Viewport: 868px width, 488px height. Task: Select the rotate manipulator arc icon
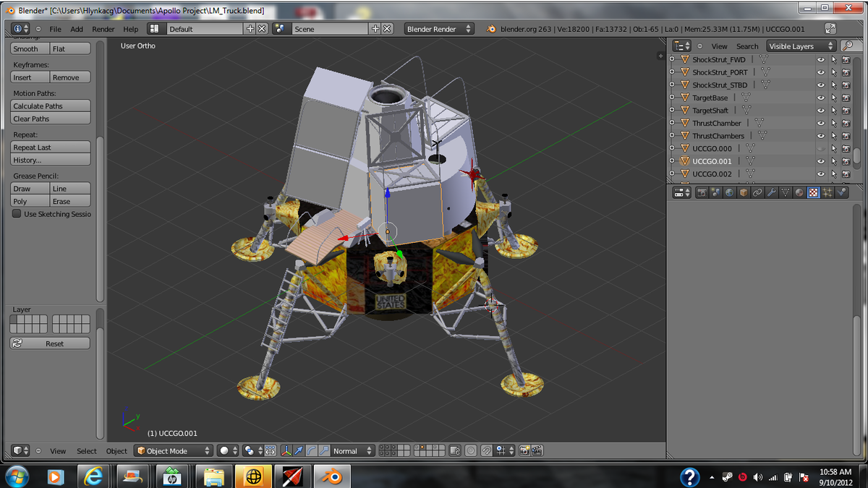[x=312, y=450]
